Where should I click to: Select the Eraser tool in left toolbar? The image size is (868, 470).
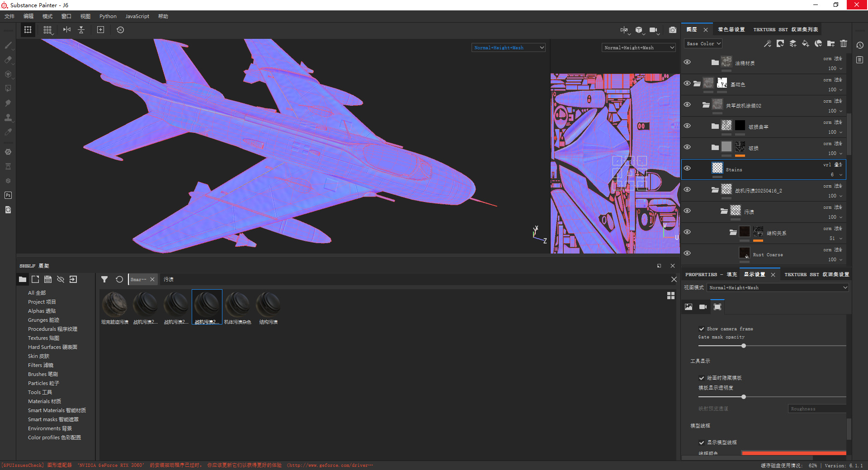click(8, 60)
